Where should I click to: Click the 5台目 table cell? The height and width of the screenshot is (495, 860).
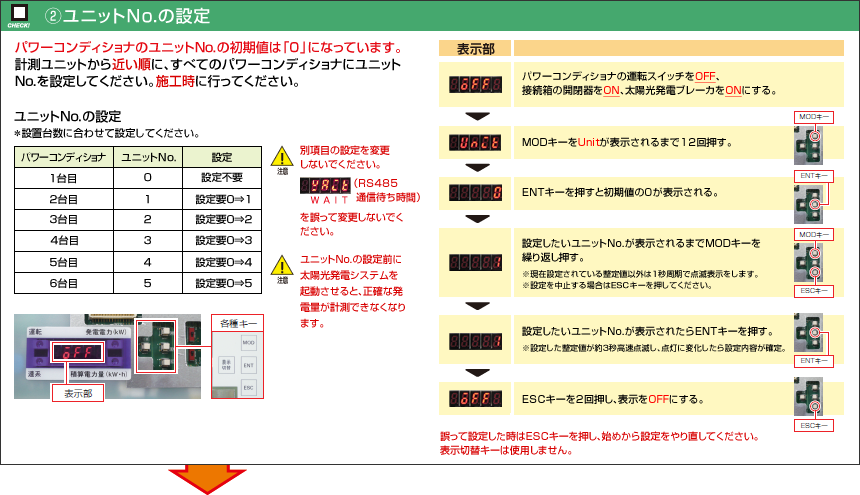click(x=64, y=262)
